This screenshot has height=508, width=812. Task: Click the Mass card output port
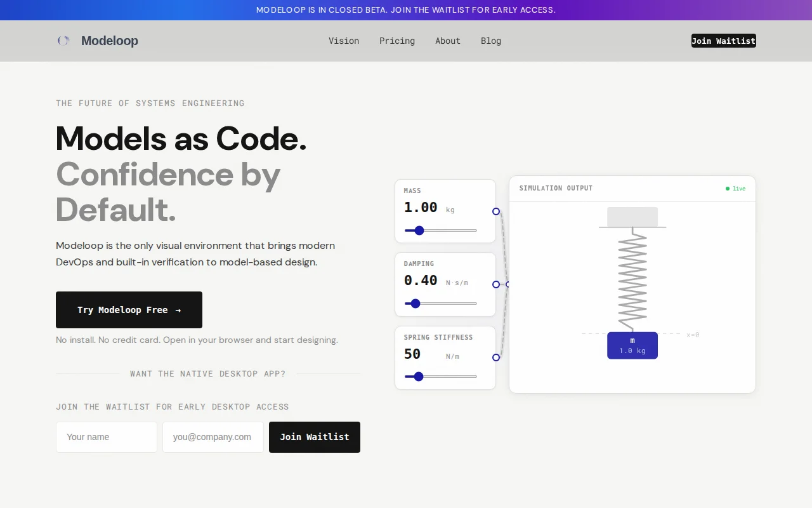[496, 211]
